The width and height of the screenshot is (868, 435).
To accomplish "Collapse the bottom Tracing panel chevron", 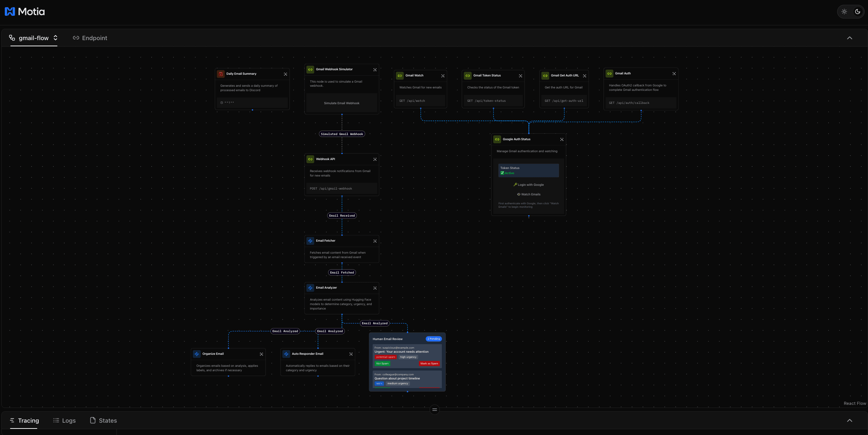I will 850,421.
